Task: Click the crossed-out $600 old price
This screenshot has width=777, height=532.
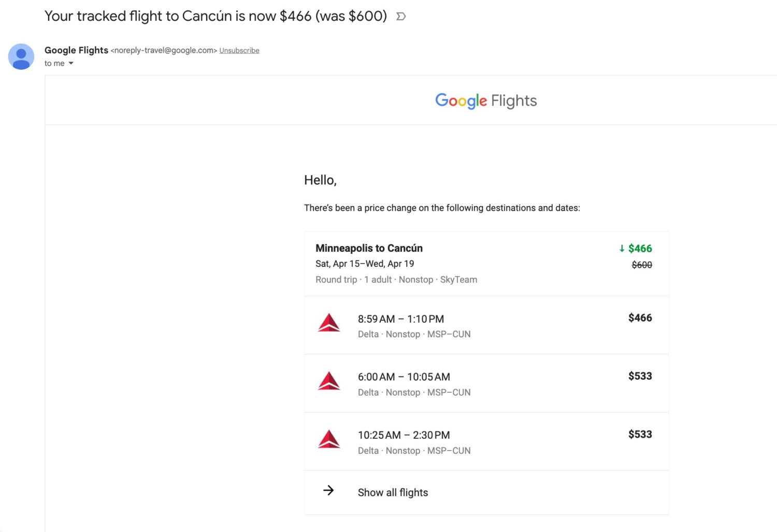Action: (642, 265)
